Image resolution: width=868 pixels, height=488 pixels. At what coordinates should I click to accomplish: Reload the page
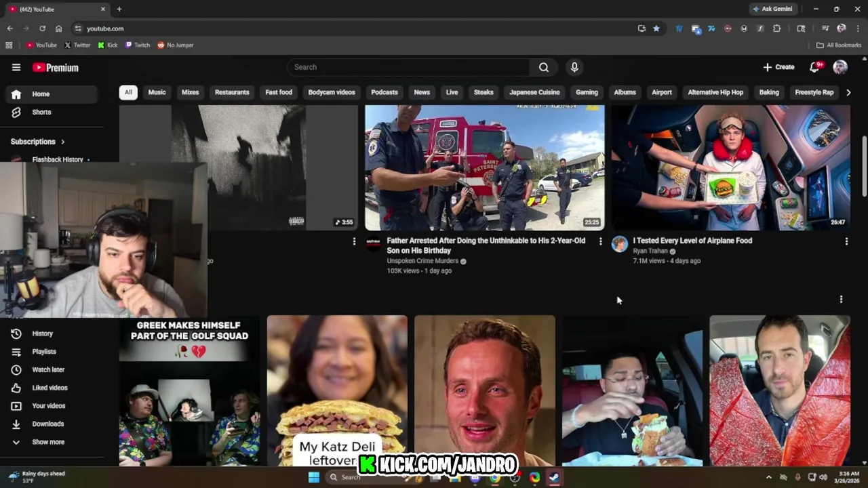click(42, 28)
